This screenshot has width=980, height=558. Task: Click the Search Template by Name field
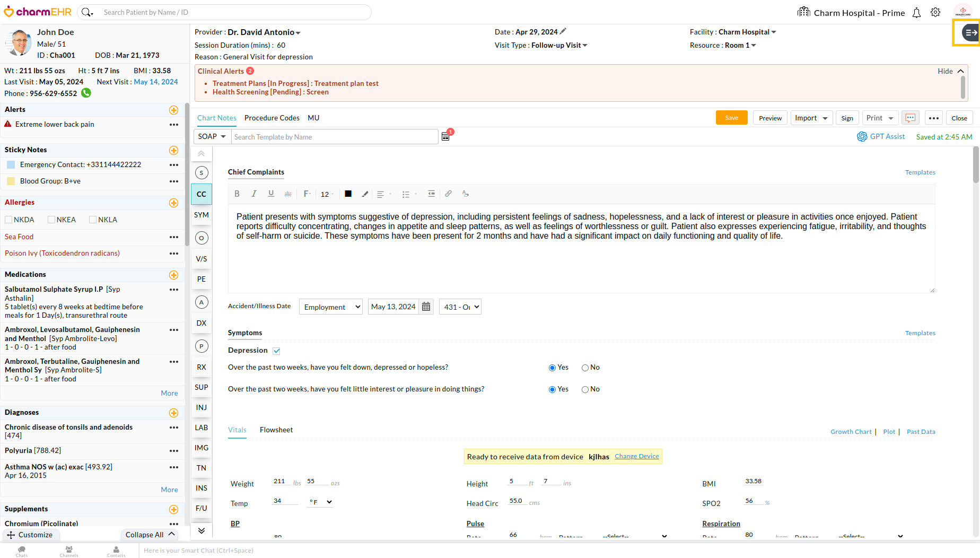click(x=334, y=137)
